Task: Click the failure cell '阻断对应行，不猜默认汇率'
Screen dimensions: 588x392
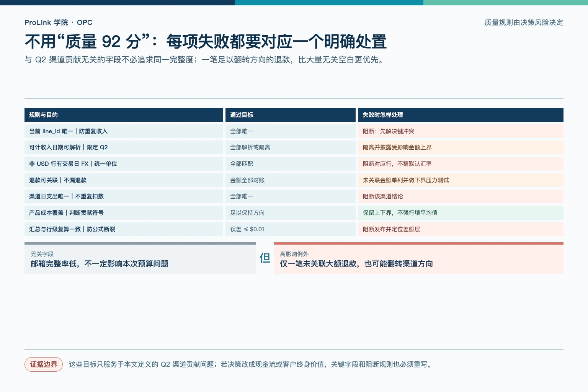Action: tap(461, 164)
